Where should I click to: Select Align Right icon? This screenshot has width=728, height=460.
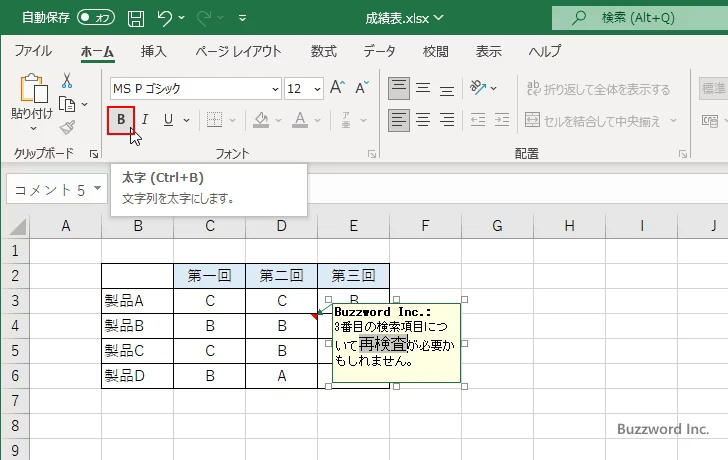(x=447, y=120)
